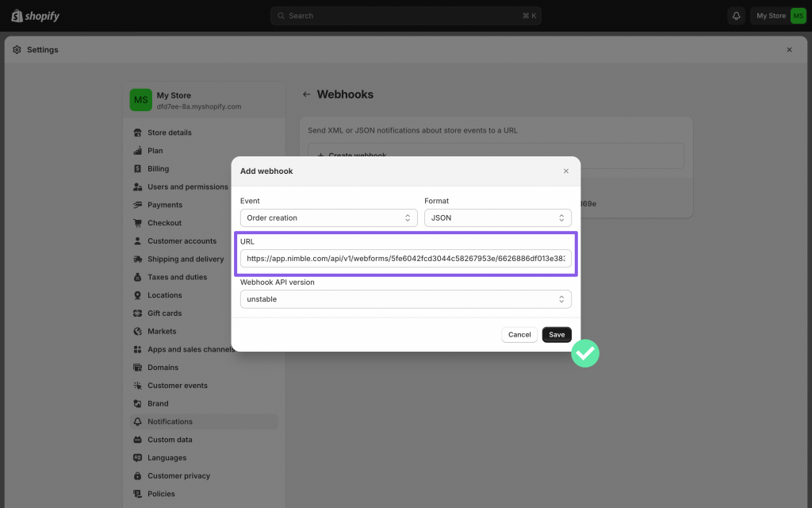Image resolution: width=812 pixels, height=508 pixels.
Task: Click the top Search bar
Action: click(x=405, y=16)
